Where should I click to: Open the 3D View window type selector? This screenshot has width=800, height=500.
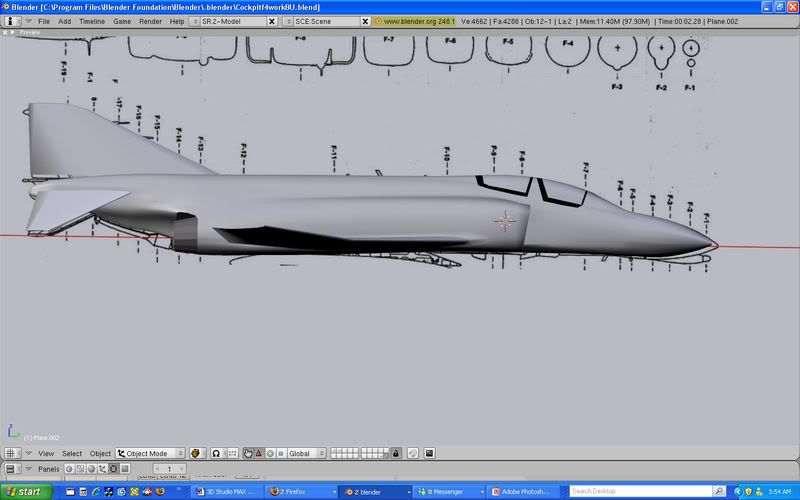(12, 453)
